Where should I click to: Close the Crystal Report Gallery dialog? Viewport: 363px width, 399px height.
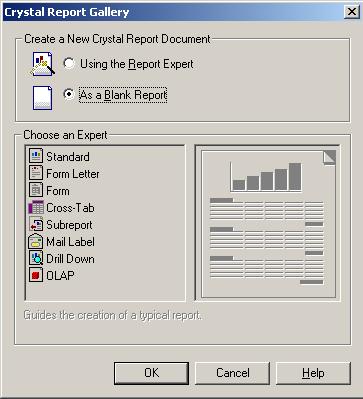351,12
